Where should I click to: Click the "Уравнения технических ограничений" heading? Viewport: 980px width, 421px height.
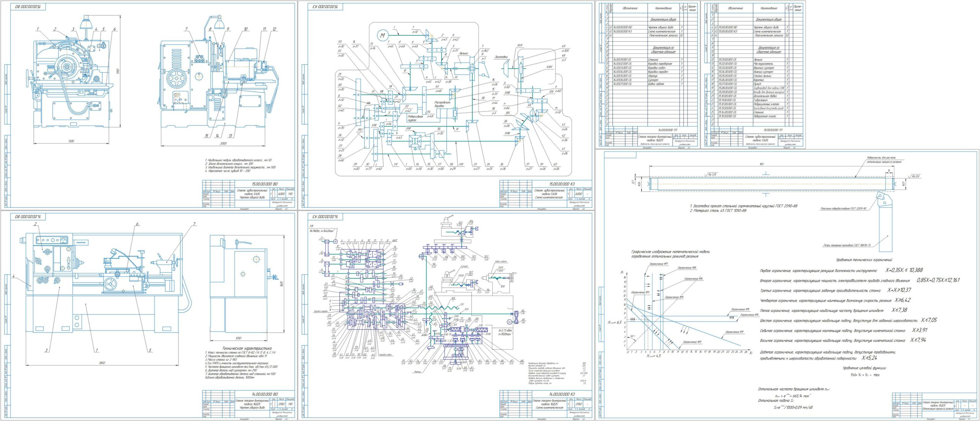864,260
